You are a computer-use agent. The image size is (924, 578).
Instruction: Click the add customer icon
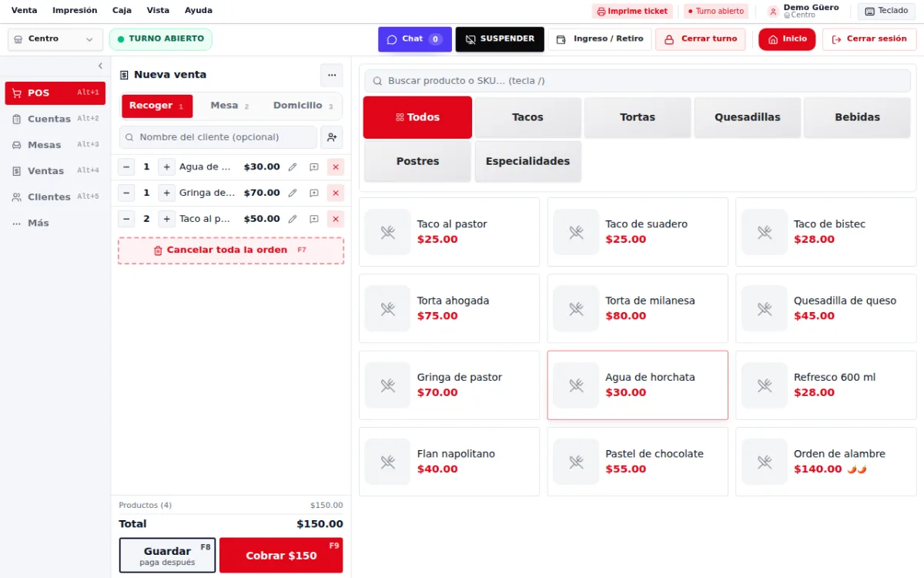332,137
